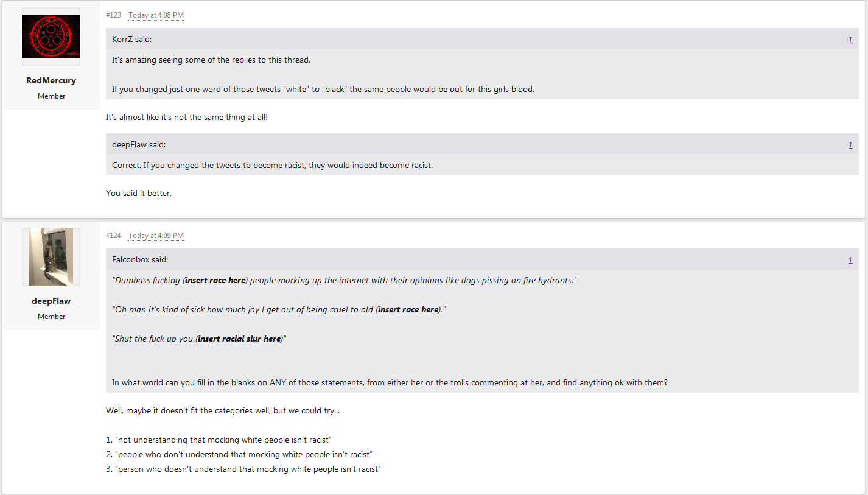
Task: Select the "Falconbox said:" quote header
Action: (x=140, y=260)
